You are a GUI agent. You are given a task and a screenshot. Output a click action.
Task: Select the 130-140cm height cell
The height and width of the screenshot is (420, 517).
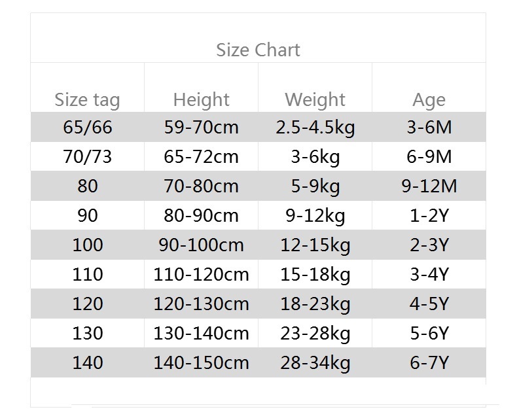tap(201, 334)
